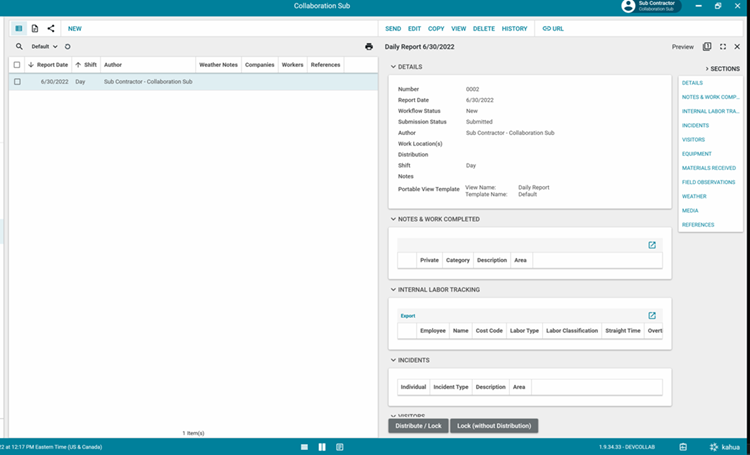Image resolution: width=750 pixels, height=455 pixels.
Task: Open the pop-out icon in Internal Labor Tracking
Action: [652, 316]
